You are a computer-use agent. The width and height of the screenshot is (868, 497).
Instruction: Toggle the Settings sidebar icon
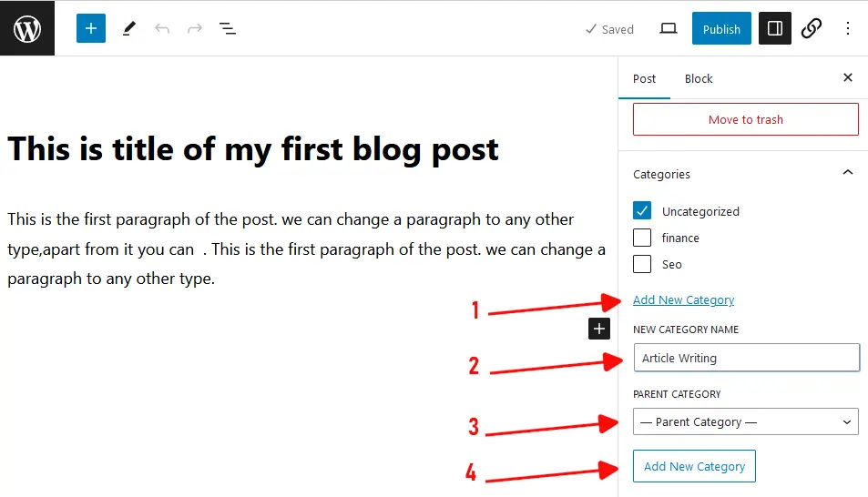[775, 28]
